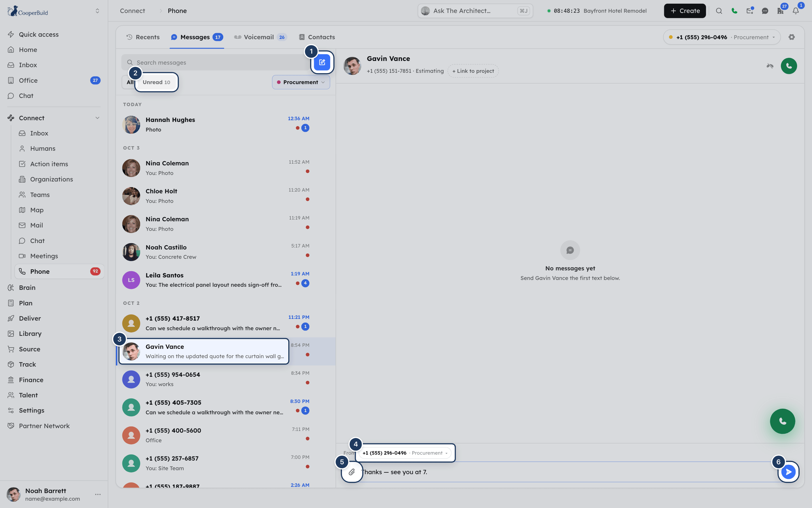Open the notifications bell
Viewport: 812px width, 508px height.
pos(796,11)
